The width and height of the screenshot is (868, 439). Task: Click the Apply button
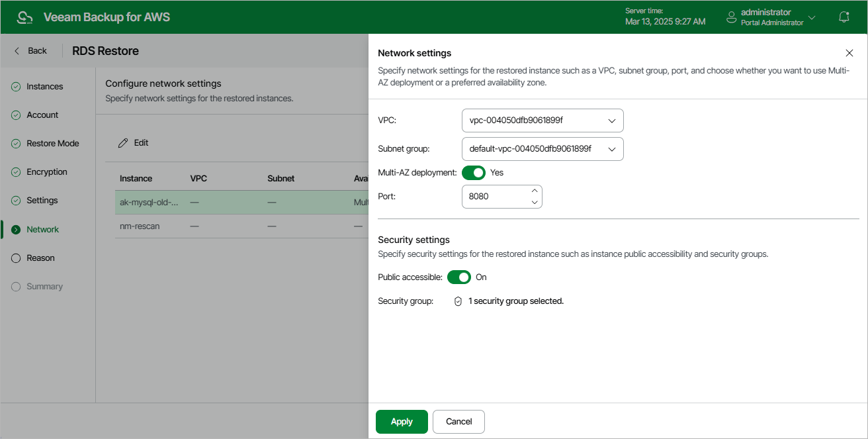[x=402, y=422]
